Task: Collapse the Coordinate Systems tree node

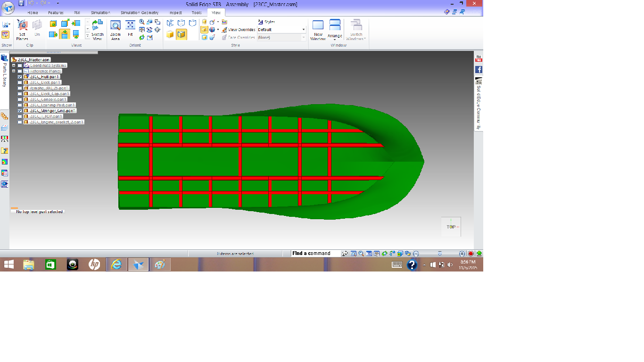Action: [14, 66]
